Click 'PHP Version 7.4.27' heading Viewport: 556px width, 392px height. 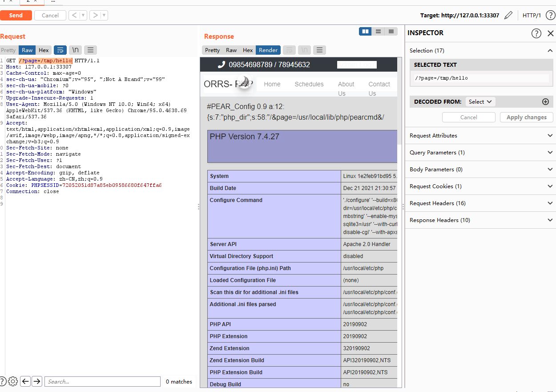pyautogui.click(x=245, y=137)
